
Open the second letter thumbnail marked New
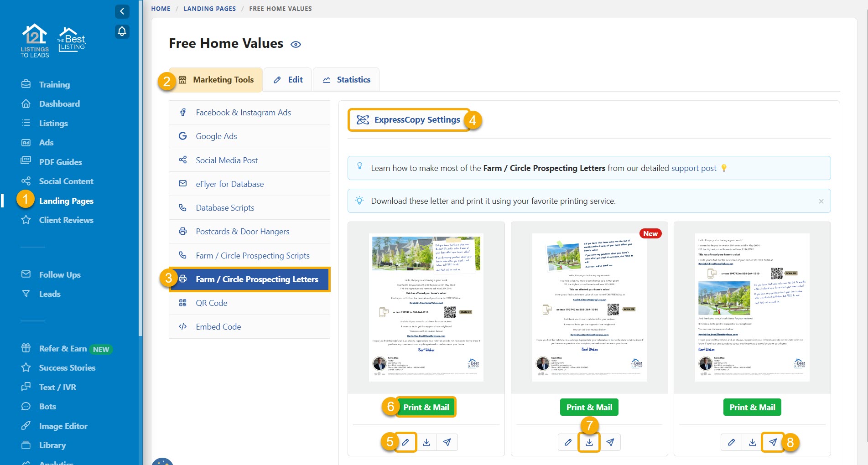(589, 307)
